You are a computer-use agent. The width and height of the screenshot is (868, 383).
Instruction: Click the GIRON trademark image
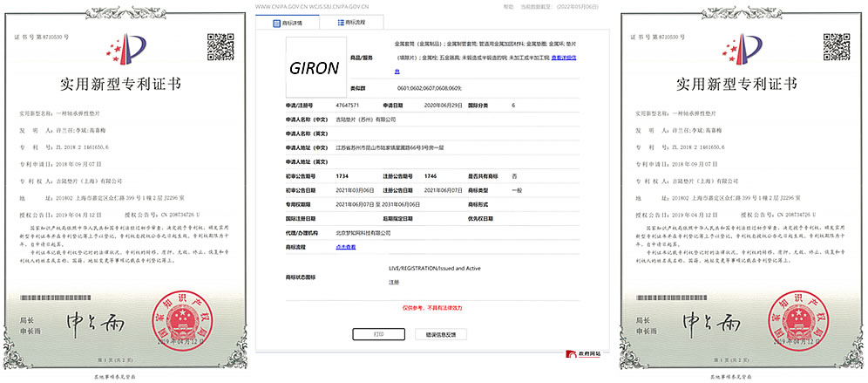(315, 68)
